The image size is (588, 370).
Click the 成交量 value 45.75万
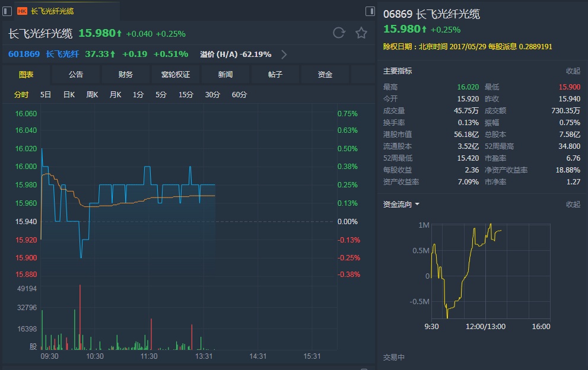tap(466, 111)
